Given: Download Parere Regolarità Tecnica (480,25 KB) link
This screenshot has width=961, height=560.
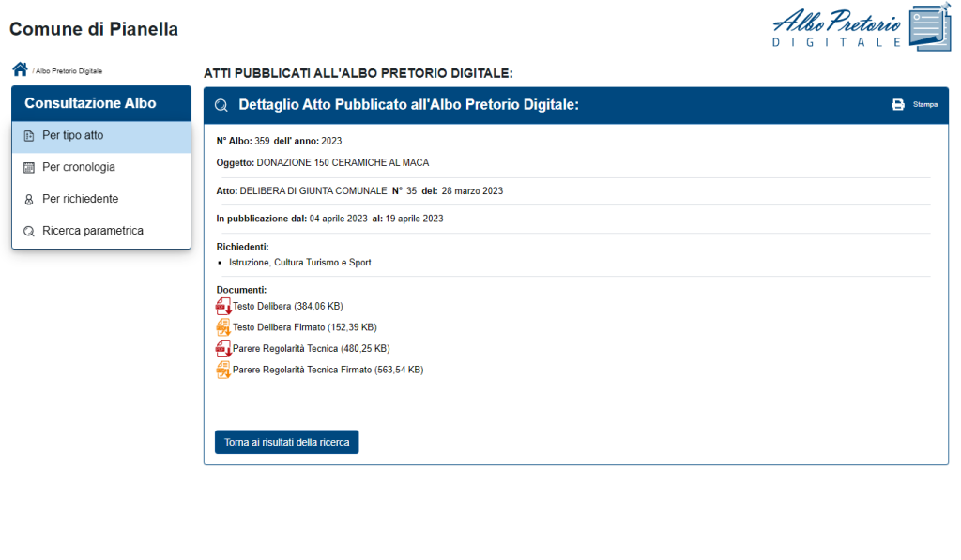Looking at the screenshot, I should pyautogui.click(x=312, y=349).
